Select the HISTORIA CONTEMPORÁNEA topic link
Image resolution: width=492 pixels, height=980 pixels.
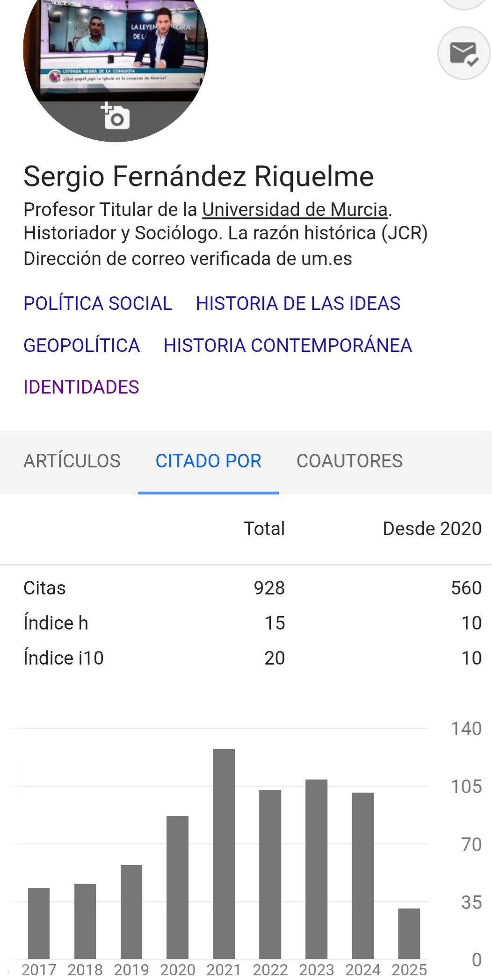(288, 345)
